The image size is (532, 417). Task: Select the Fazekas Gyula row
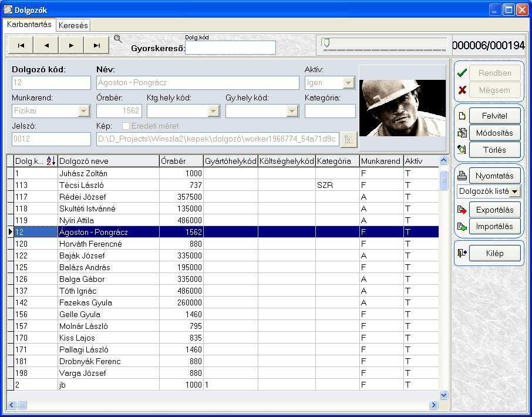click(x=223, y=302)
